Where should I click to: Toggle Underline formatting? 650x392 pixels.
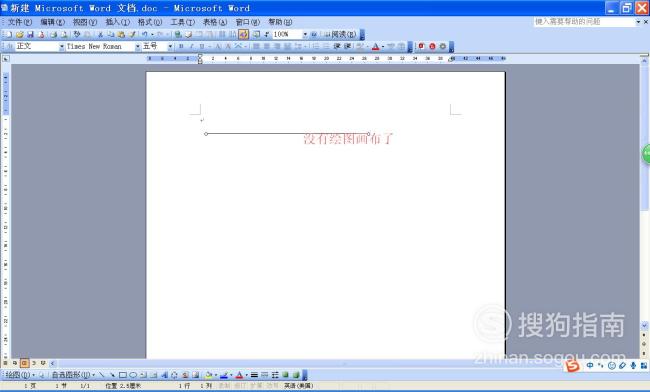pyautogui.click(x=201, y=46)
